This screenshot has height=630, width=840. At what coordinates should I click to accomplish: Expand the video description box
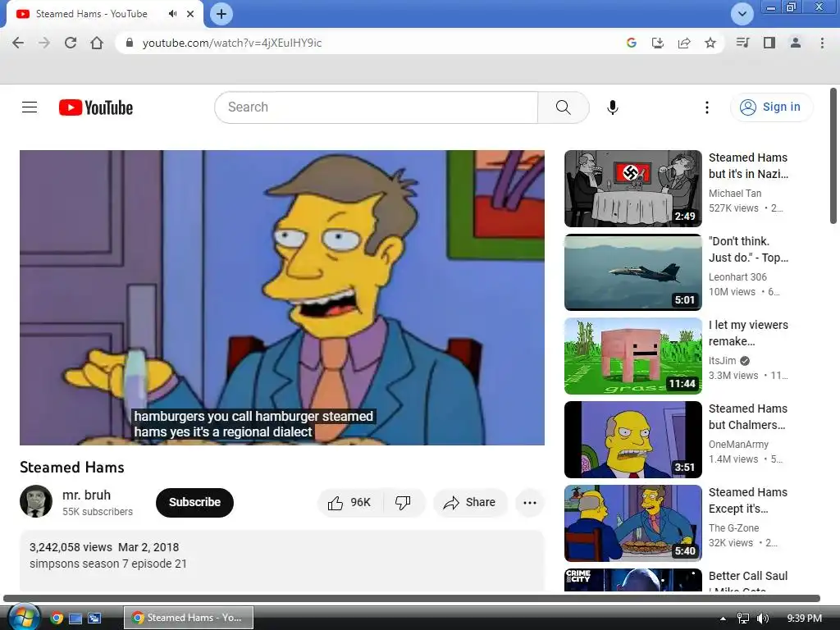282,560
